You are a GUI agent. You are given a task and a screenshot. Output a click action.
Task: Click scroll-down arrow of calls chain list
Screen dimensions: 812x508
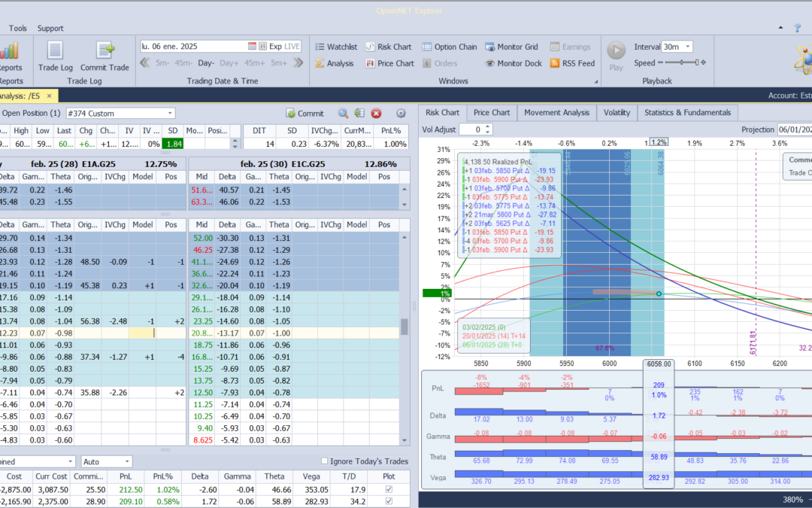tap(404, 204)
